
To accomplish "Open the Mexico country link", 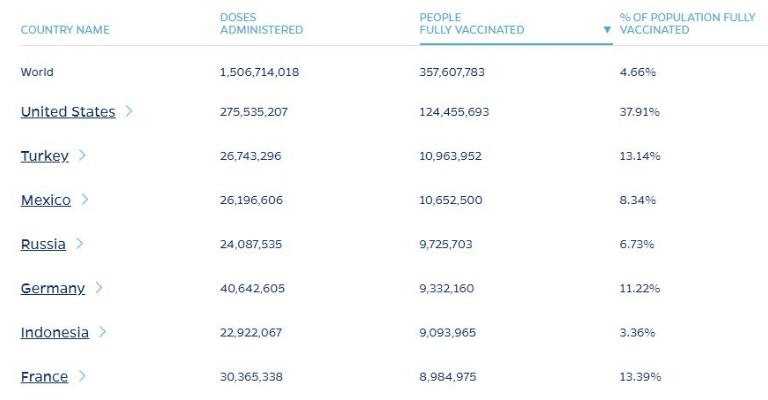I will point(46,200).
